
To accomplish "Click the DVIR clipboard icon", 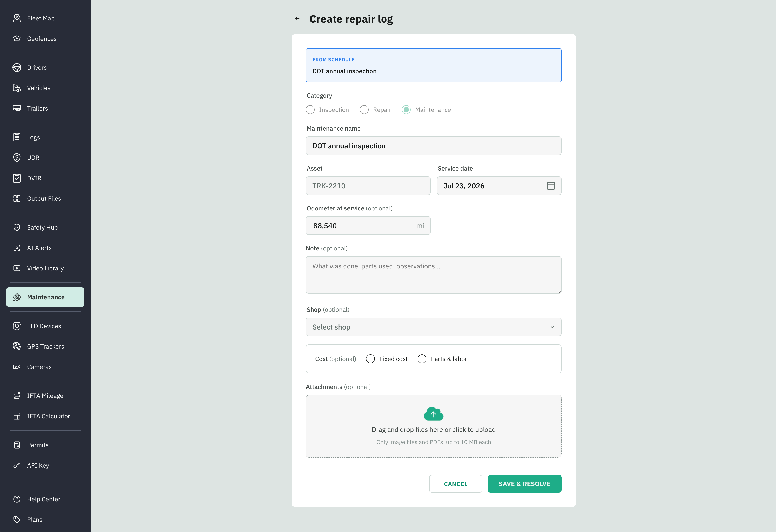I will (17, 178).
